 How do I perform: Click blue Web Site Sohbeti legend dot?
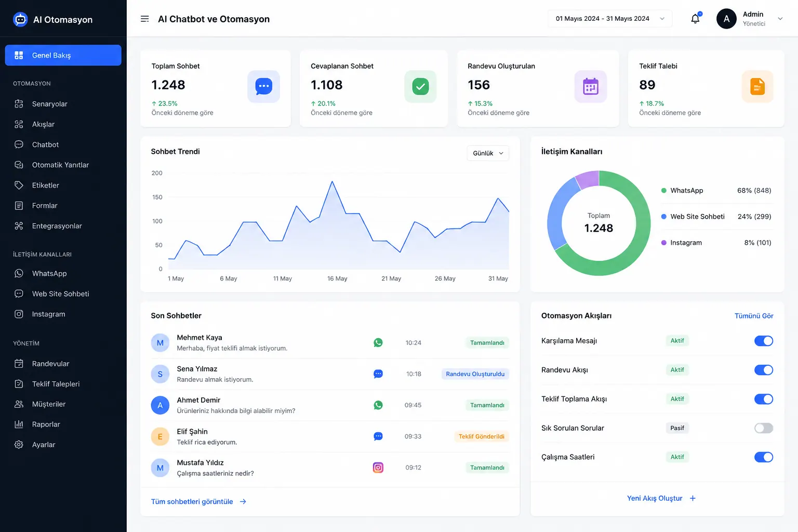pyautogui.click(x=663, y=217)
